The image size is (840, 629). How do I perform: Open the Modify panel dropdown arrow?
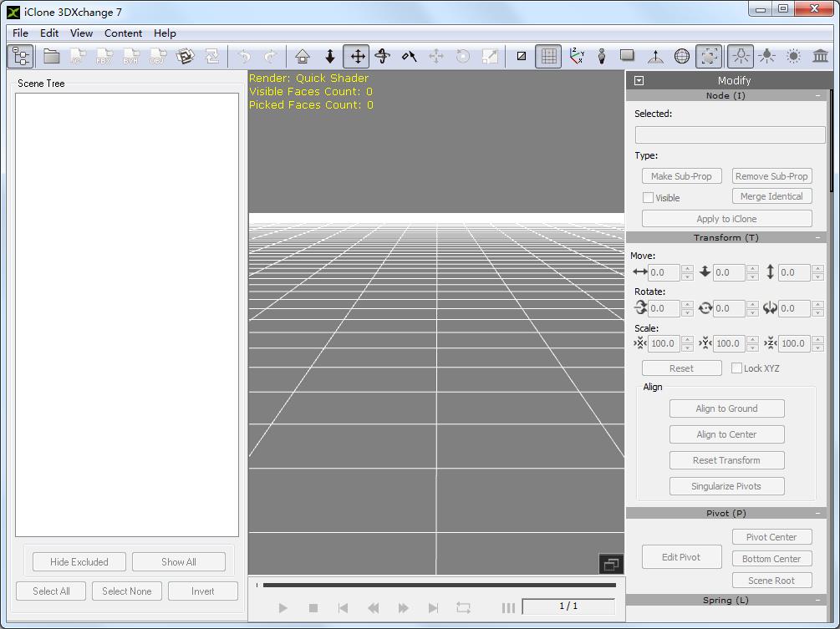click(x=639, y=81)
